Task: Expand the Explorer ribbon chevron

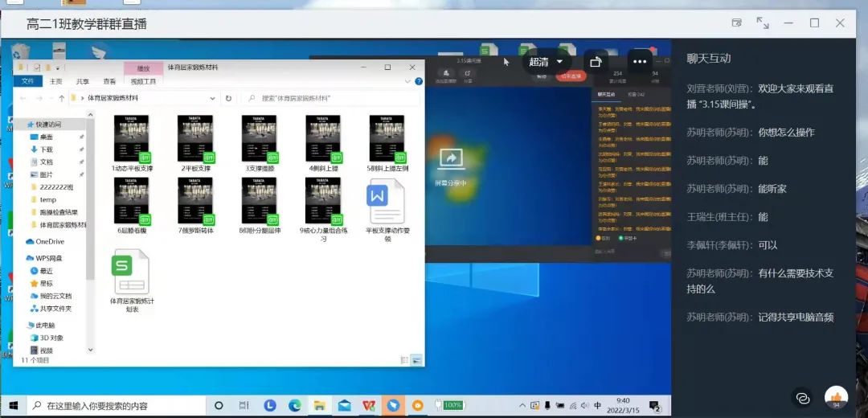Action: [408, 81]
